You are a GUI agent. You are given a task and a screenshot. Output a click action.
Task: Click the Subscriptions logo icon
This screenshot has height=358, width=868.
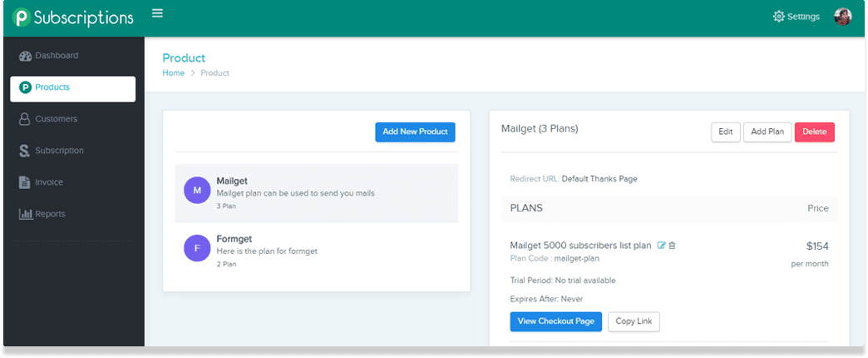pos(22,17)
